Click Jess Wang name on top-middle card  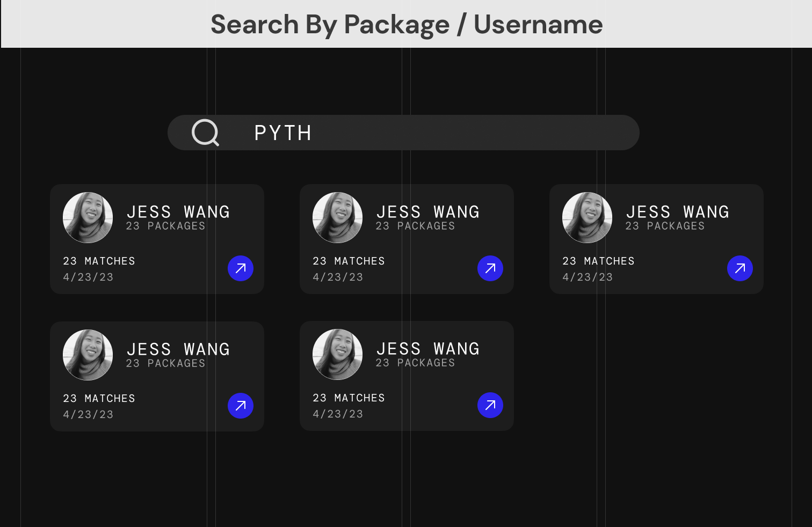tap(428, 212)
